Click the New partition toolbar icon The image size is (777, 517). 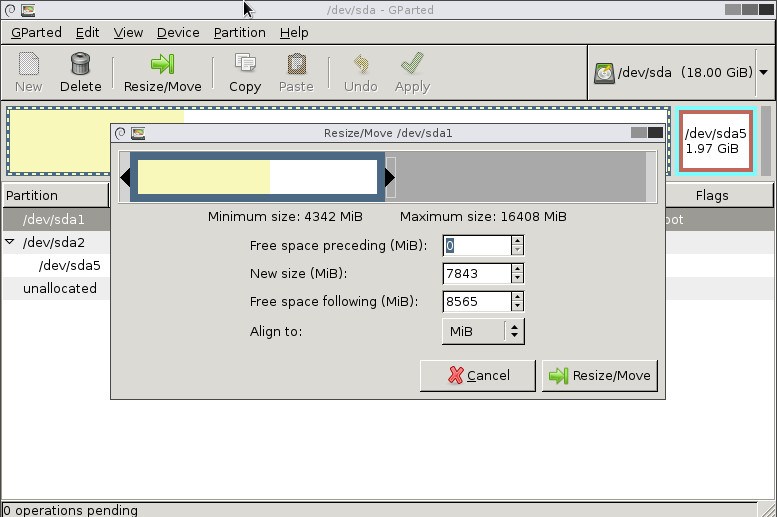pyautogui.click(x=29, y=64)
